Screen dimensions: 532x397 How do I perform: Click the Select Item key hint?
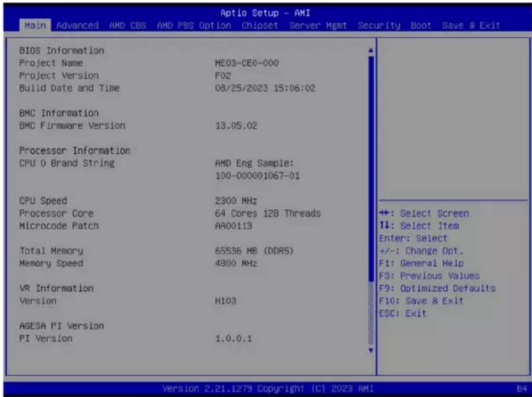(419, 226)
